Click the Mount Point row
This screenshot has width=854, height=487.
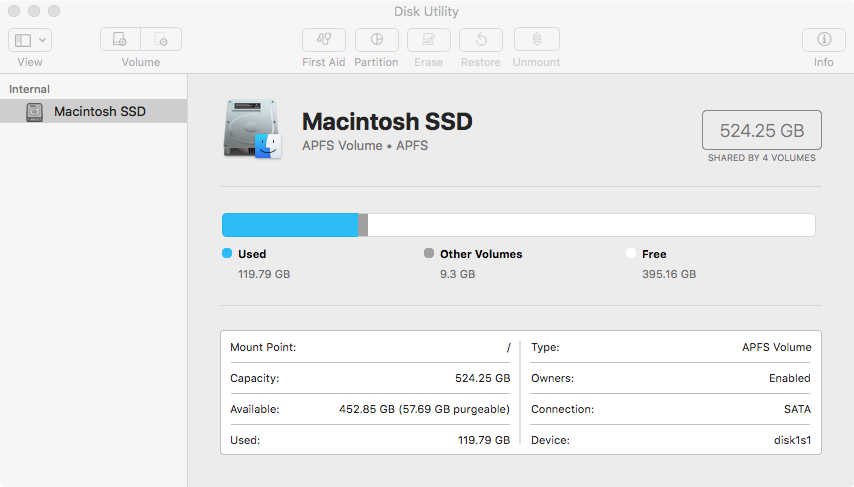(x=370, y=347)
